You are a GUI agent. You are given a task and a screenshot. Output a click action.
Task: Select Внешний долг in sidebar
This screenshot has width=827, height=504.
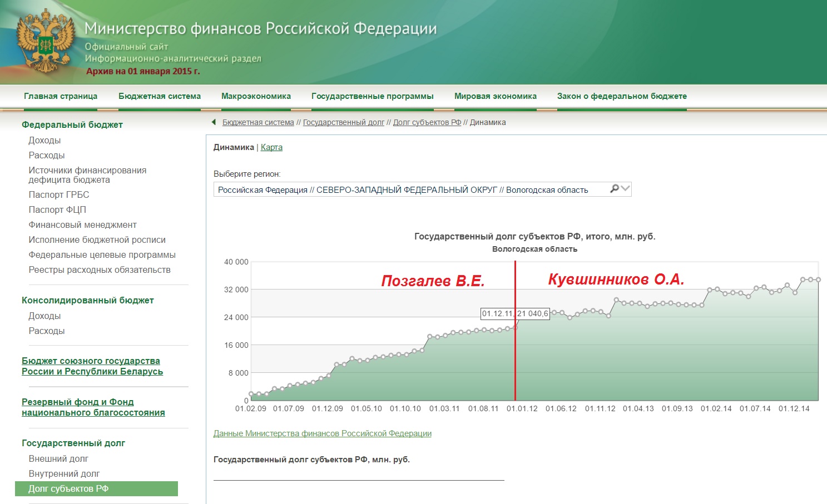[x=58, y=458]
